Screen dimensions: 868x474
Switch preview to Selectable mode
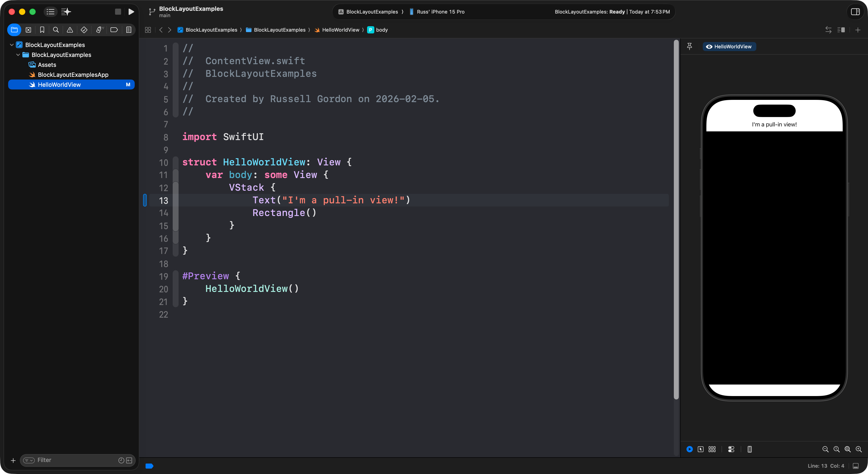coord(701,449)
